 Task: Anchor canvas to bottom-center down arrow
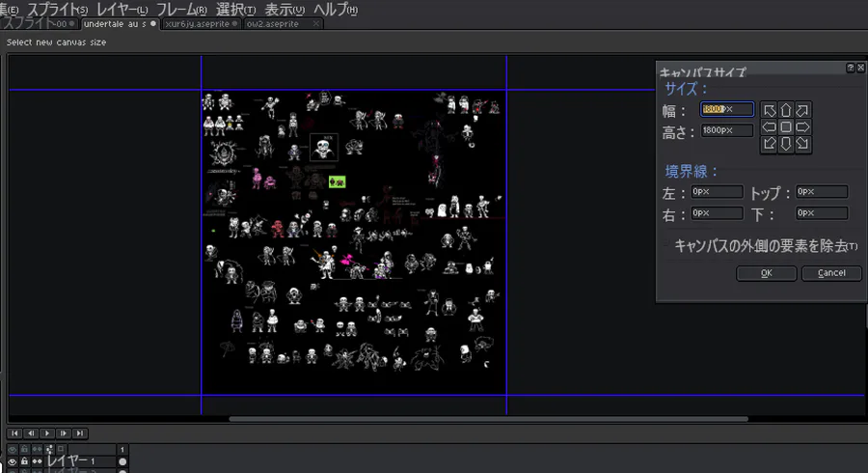coord(785,144)
